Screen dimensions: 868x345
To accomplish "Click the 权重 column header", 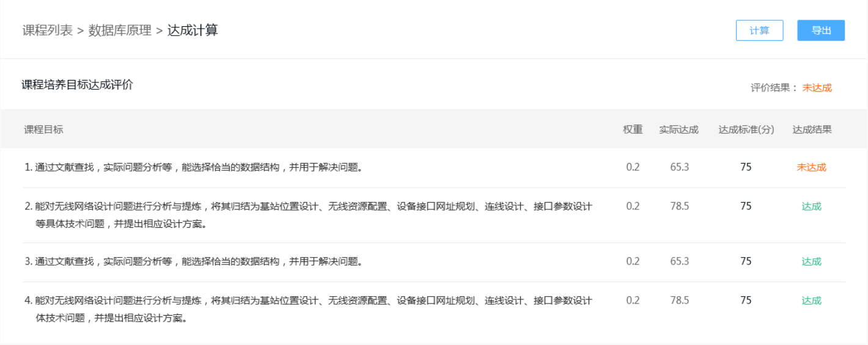I will [x=633, y=129].
